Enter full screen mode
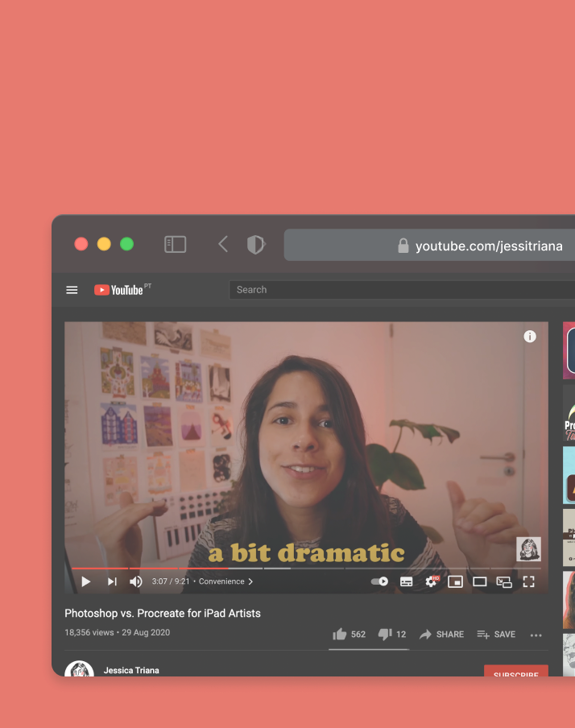 click(529, 581)
